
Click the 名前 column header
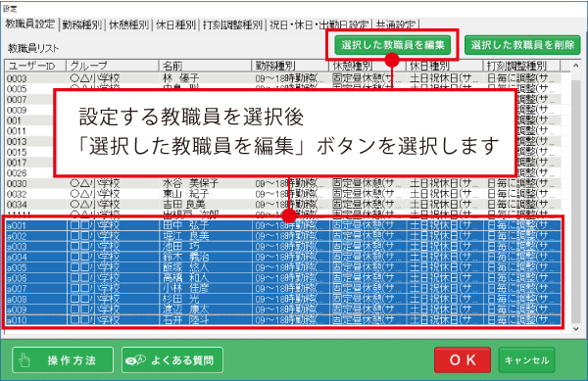click(205, 66)
